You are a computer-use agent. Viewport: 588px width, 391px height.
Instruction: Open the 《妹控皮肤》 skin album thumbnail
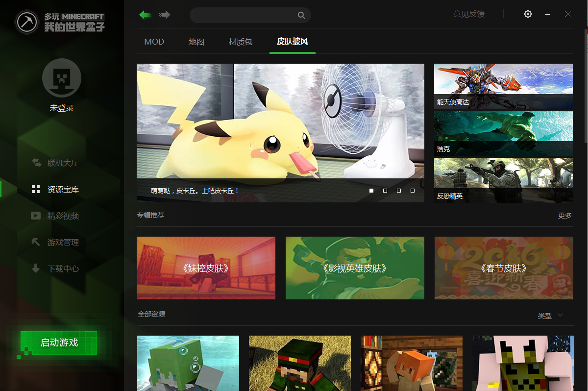tap(205, 268)
